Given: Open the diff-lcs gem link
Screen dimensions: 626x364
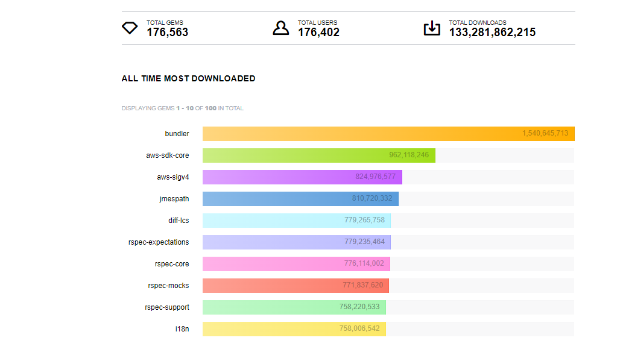Looking at the screenshot, I should click(179, 221).
